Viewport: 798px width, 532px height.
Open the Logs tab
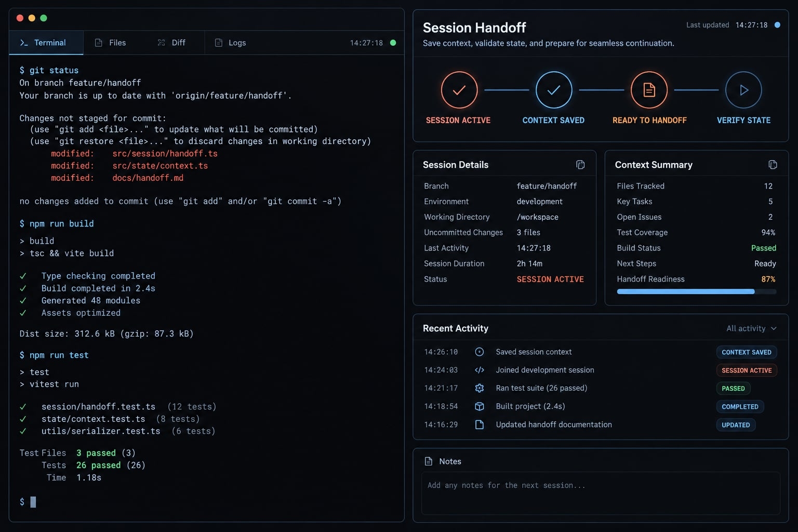point(231,43)
